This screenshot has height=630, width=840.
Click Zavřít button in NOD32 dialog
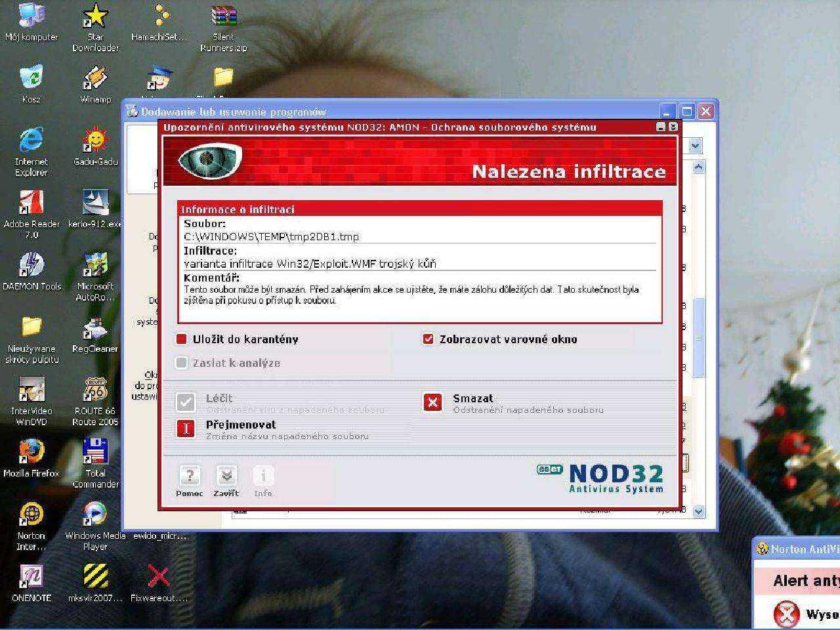coord(226,481)
